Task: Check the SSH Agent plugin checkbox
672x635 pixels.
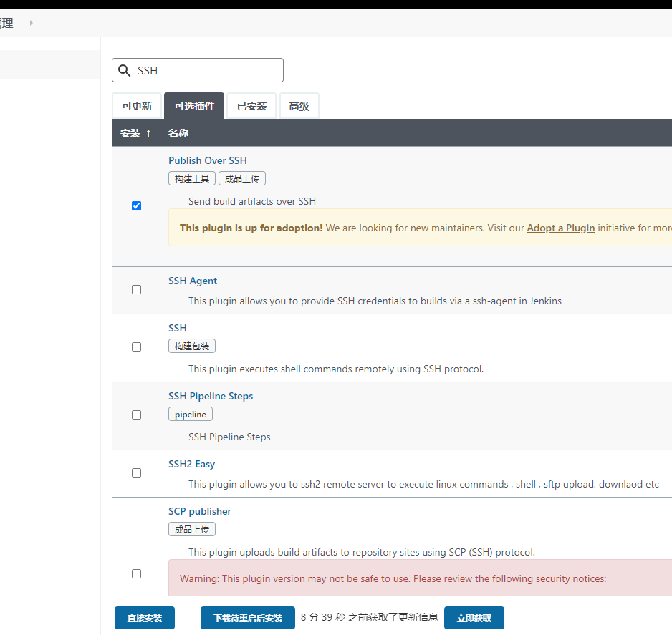Action: click(x=136, y=290)
